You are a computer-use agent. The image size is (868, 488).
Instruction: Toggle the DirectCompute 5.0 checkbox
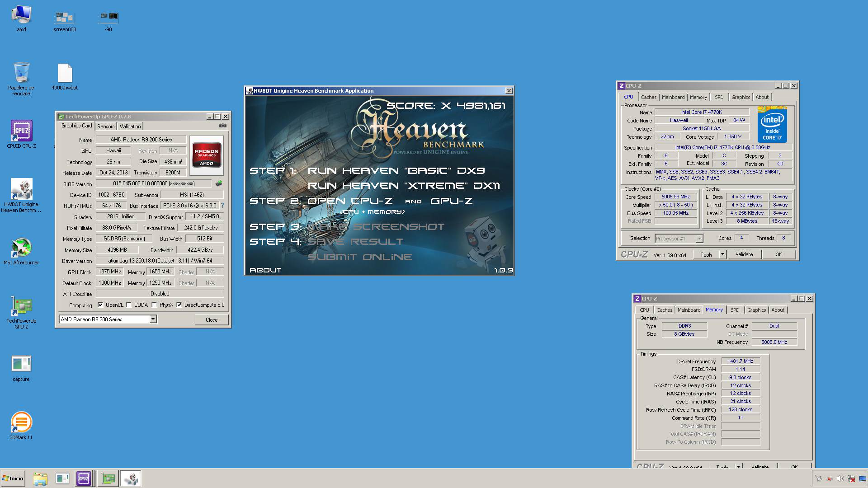coord(179,305)
